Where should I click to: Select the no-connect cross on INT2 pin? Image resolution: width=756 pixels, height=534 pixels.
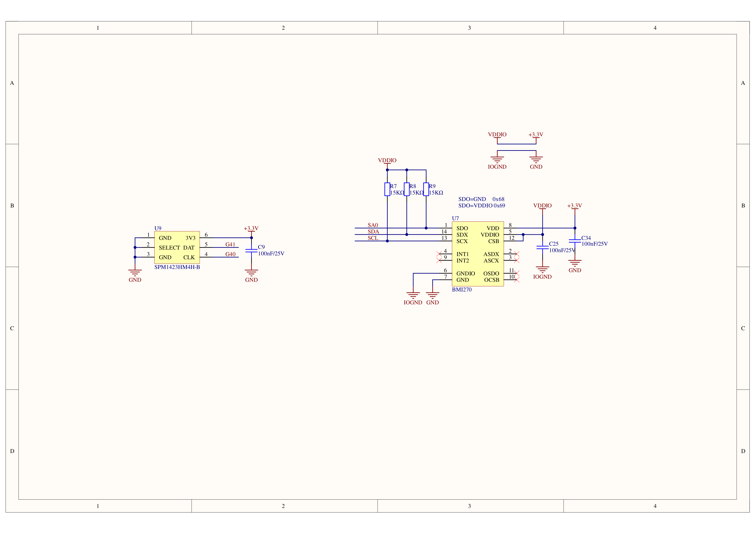439,260
